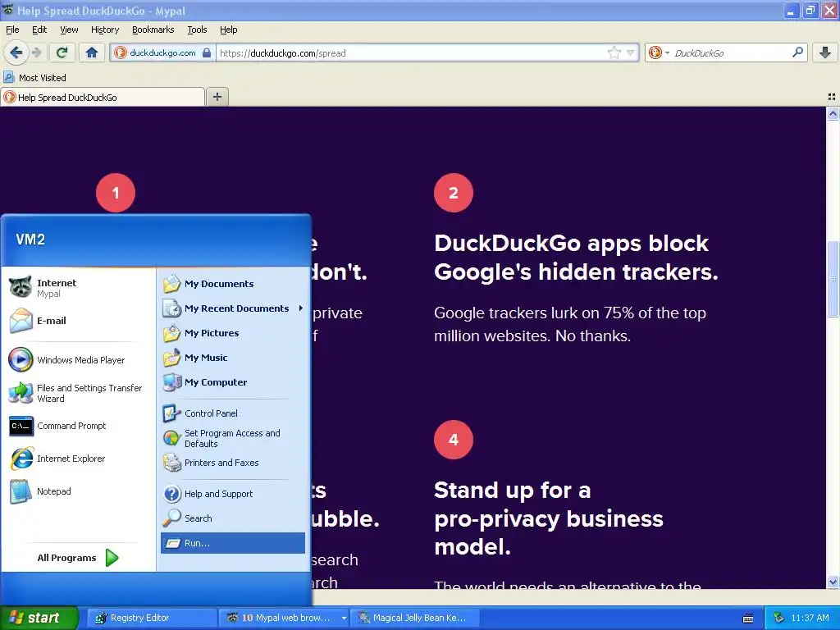Open URL bar history dropdown arrow
840x630 pixels.
point(631,52)
